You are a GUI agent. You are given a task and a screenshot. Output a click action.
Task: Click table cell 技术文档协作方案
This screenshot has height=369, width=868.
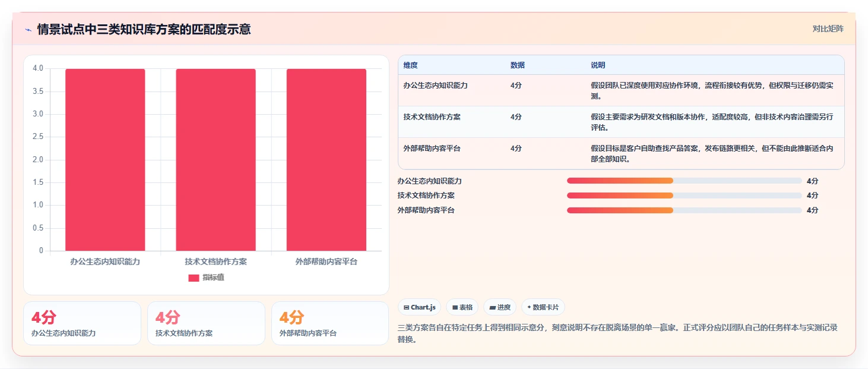[x=432, y=117]
